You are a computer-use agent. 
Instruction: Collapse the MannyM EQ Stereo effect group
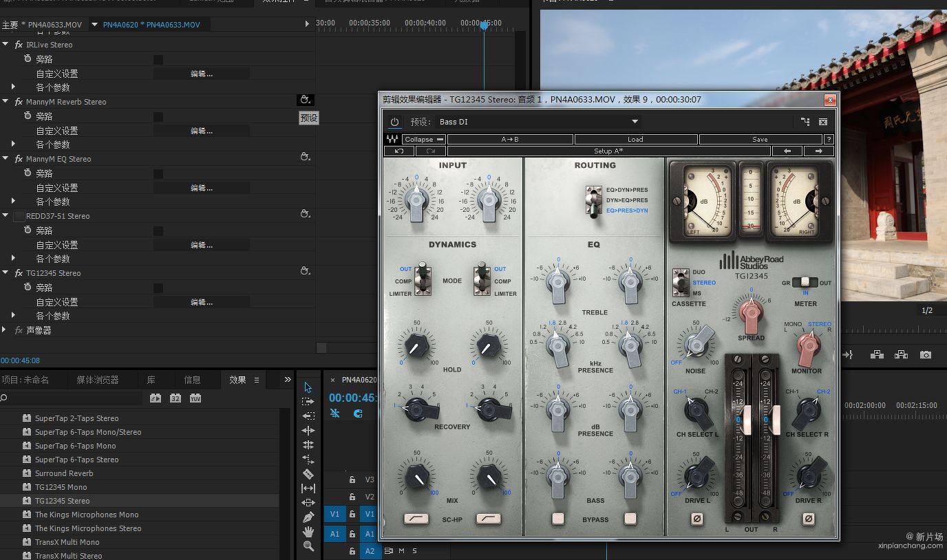6,159
